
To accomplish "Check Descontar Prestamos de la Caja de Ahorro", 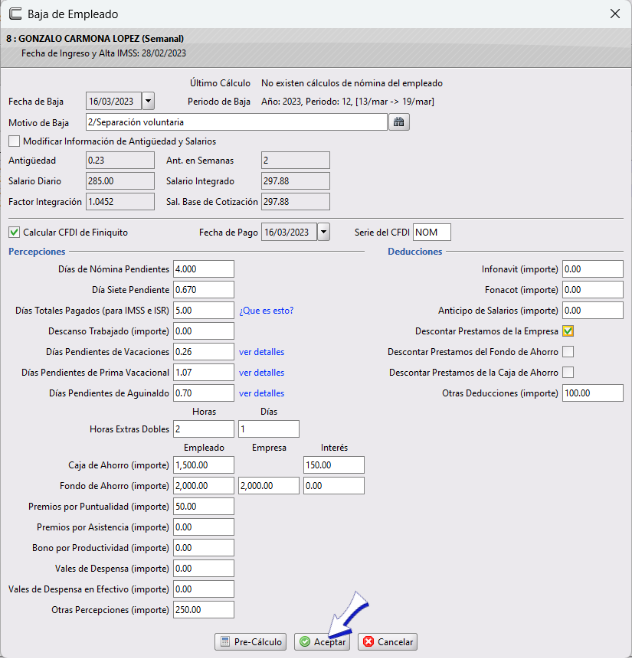I will [568, 372].
